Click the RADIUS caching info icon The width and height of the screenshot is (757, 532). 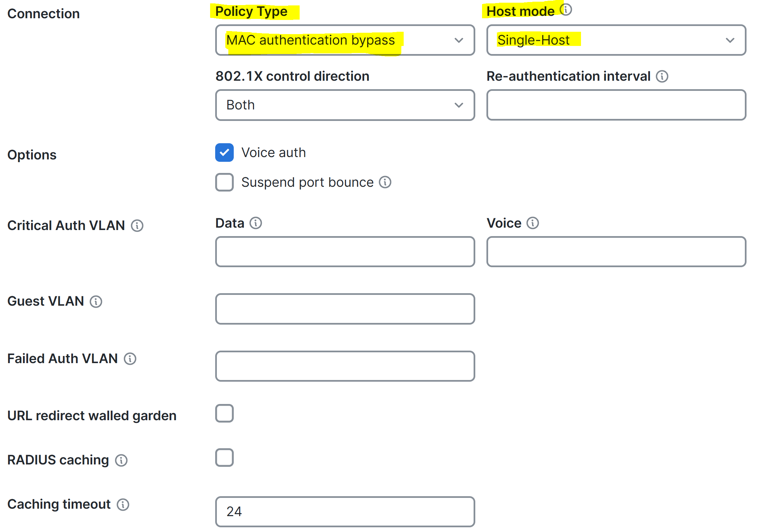pyautogui.click(x=121, y=460)
